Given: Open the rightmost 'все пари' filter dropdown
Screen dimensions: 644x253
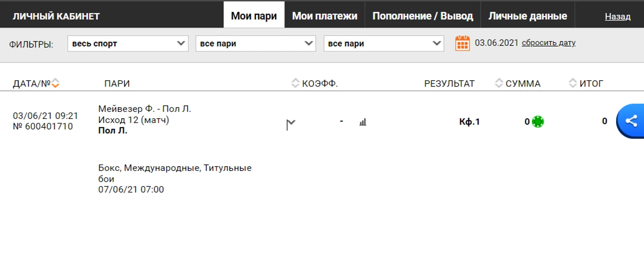Looking at the screenshot, I should [384, 44].
